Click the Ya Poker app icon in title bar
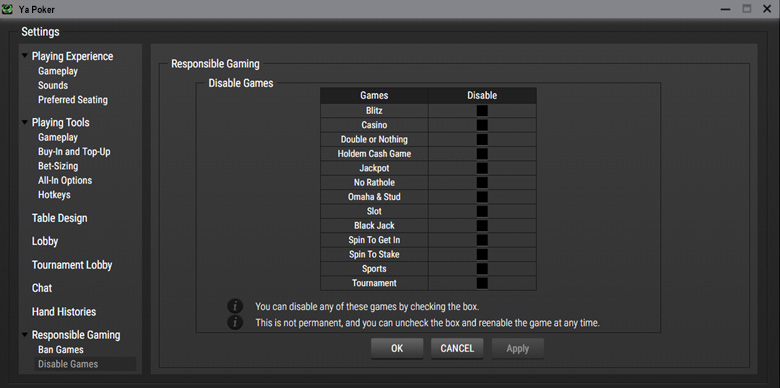Image resolution: width=780 pixels, height=388 pixels. pos(7,9)
